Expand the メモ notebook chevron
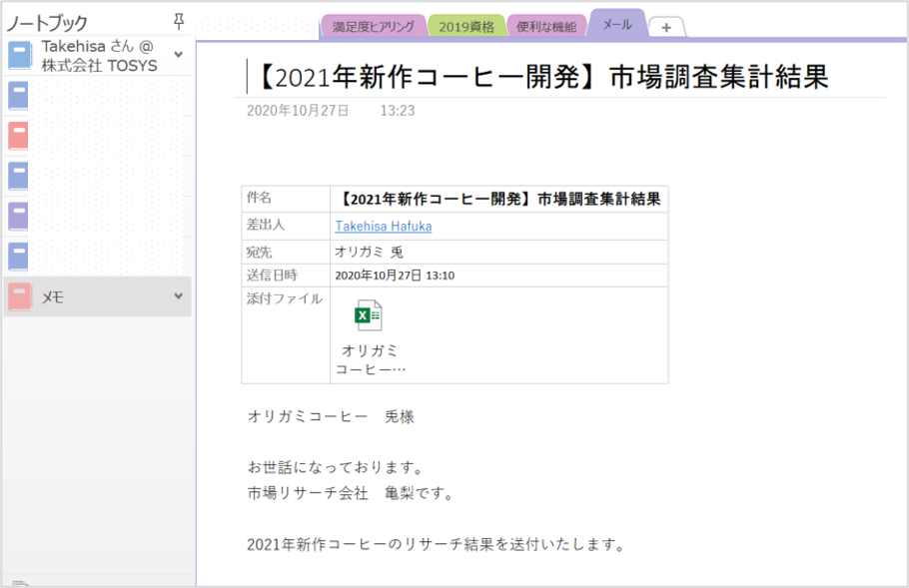The width and height of the screenshot is (909, 588). click(x=179, y=296)
